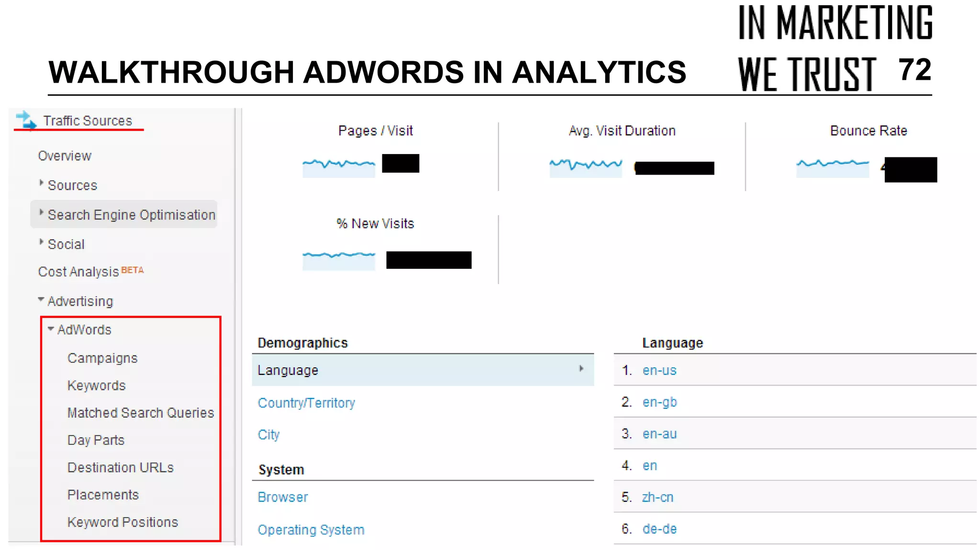
Task: Open the Keyword Positions report
Action: (122, 522)
